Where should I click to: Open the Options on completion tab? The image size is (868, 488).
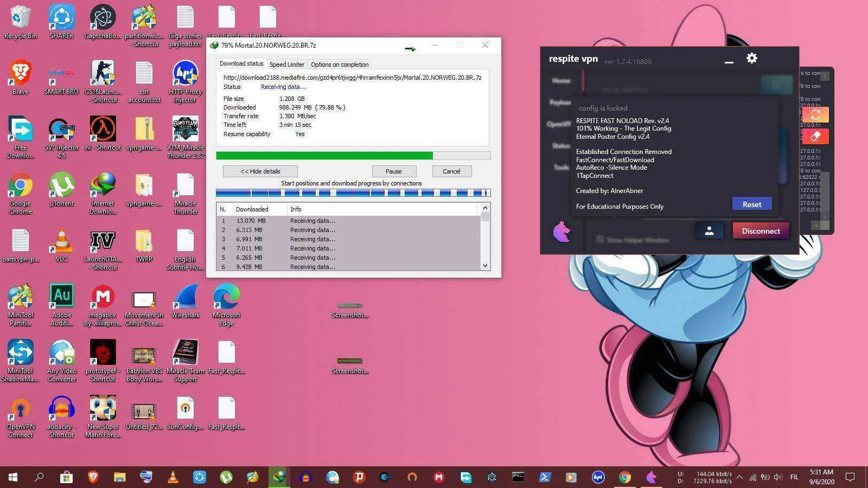click(x=340, y=65)
